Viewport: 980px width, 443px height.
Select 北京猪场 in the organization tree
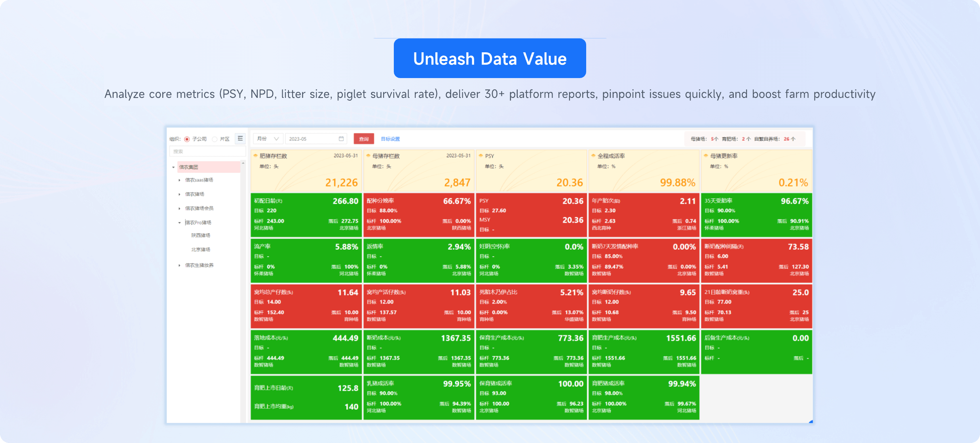201,250
